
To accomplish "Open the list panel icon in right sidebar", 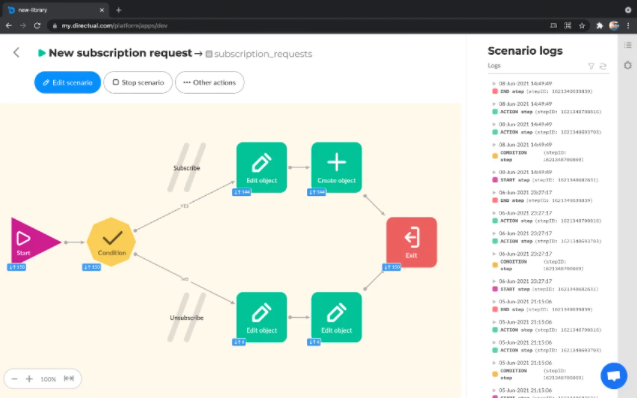I will 628,45.
